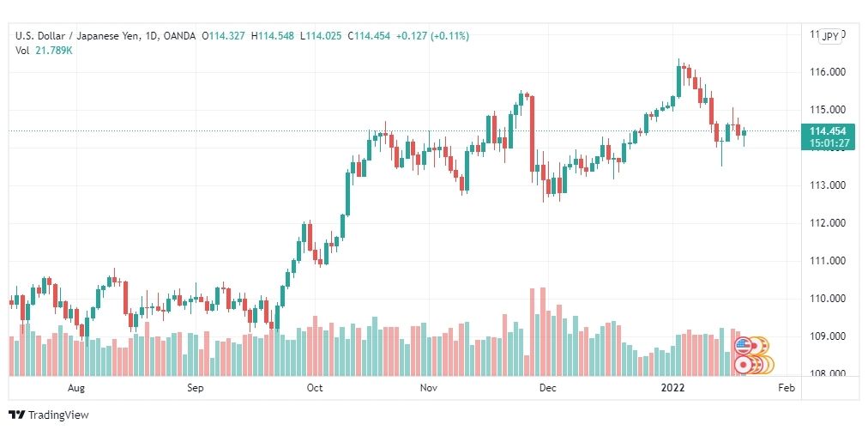Click the Vol 21.789K indicator label

[x=45, y=50]
